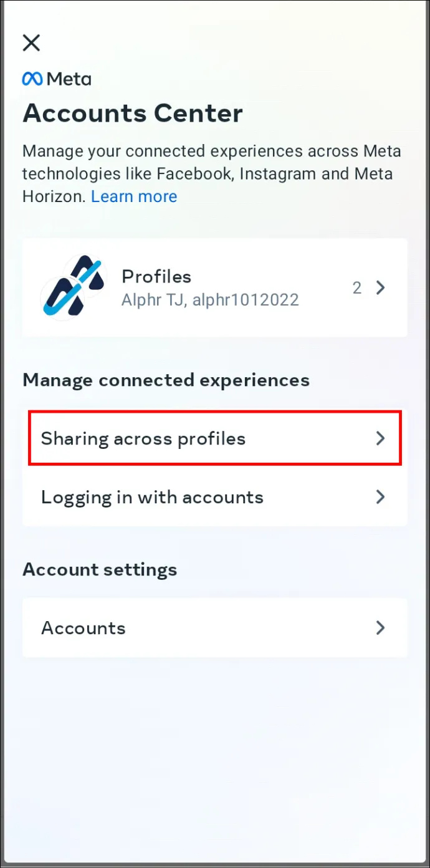The width and height of the screenshot is (430, 868).
Task: Close the Accounts Center screen
Action: click(x=31, y=43)
